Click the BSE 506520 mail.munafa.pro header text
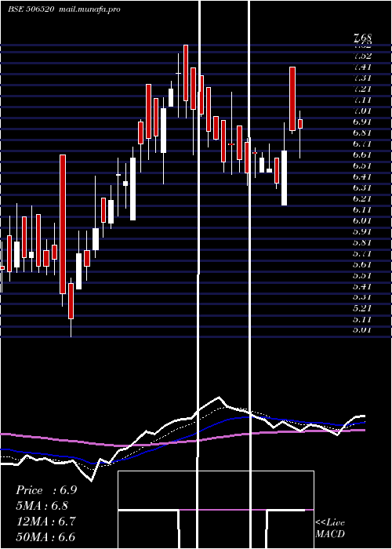The width and height of the screenshot is (392, 549). (x=64, y=9)
